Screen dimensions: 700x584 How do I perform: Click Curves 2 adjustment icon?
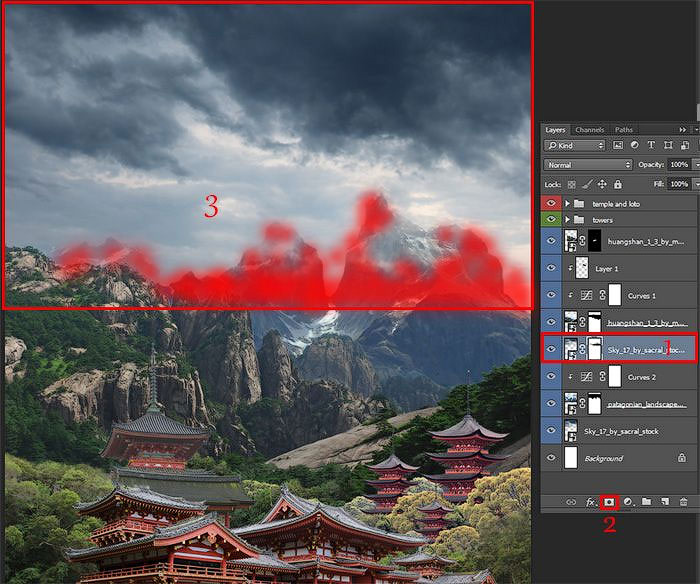click(586, 377)
